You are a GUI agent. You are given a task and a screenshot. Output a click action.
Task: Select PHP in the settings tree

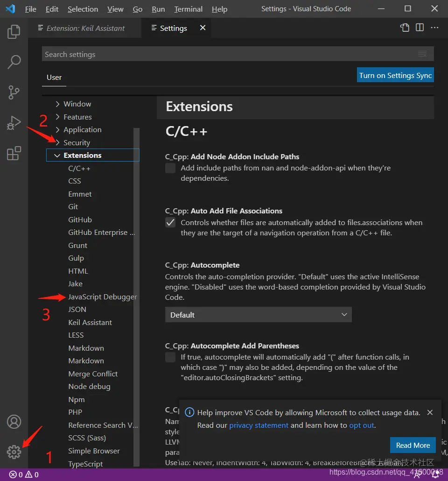click(75, 412)
